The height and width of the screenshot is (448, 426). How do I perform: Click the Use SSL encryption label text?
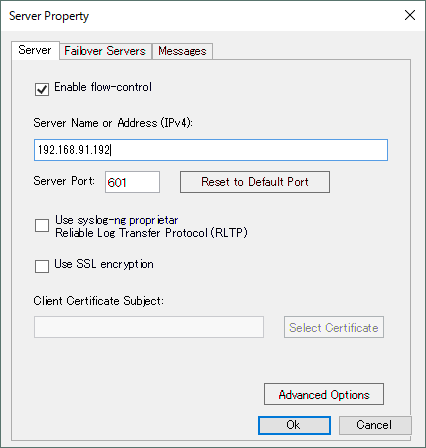click(x=104, y=264)
